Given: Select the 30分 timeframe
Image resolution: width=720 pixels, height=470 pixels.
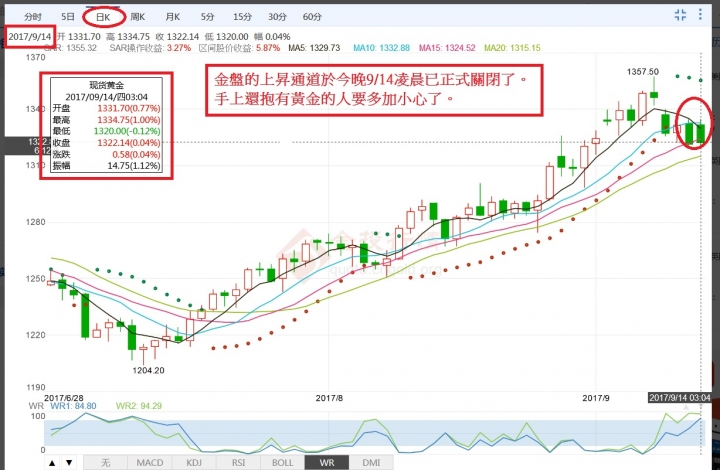Looking at the screenshot, I should 277,17.
